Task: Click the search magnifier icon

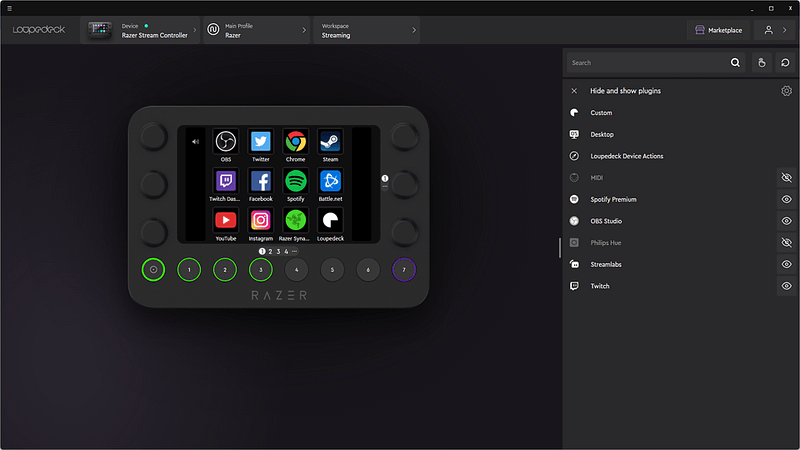Action: [x=735, y=63]
